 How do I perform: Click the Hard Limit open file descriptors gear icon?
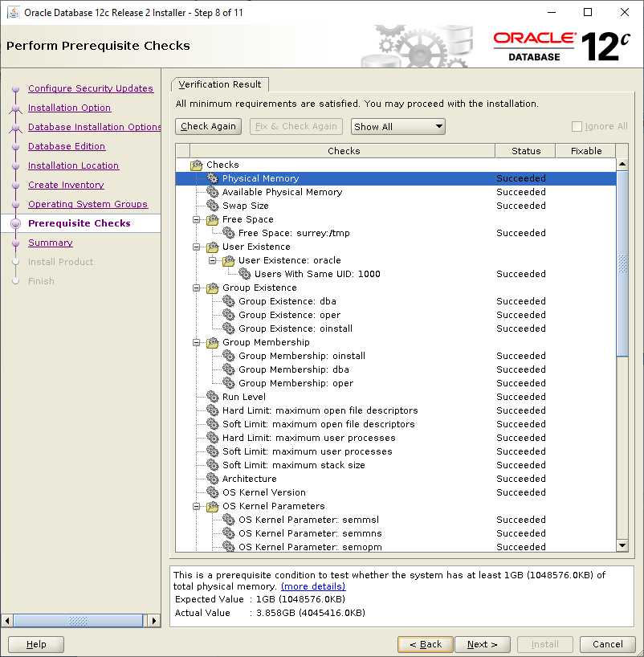(x=213, y=410)
